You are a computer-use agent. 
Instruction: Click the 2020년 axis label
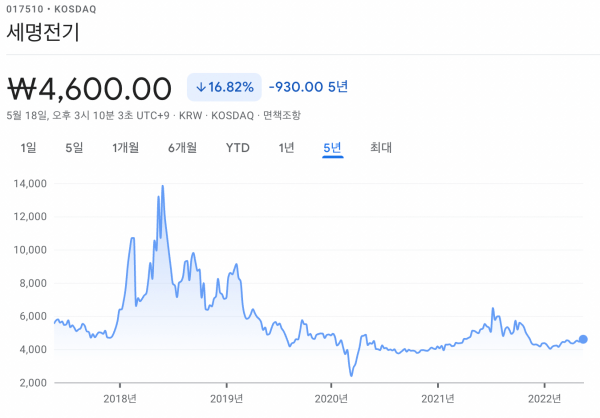[331, 399]
